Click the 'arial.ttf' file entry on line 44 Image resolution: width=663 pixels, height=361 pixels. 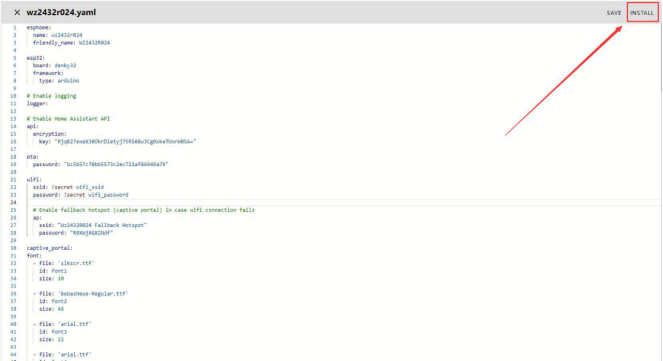[x=62, y=355]
